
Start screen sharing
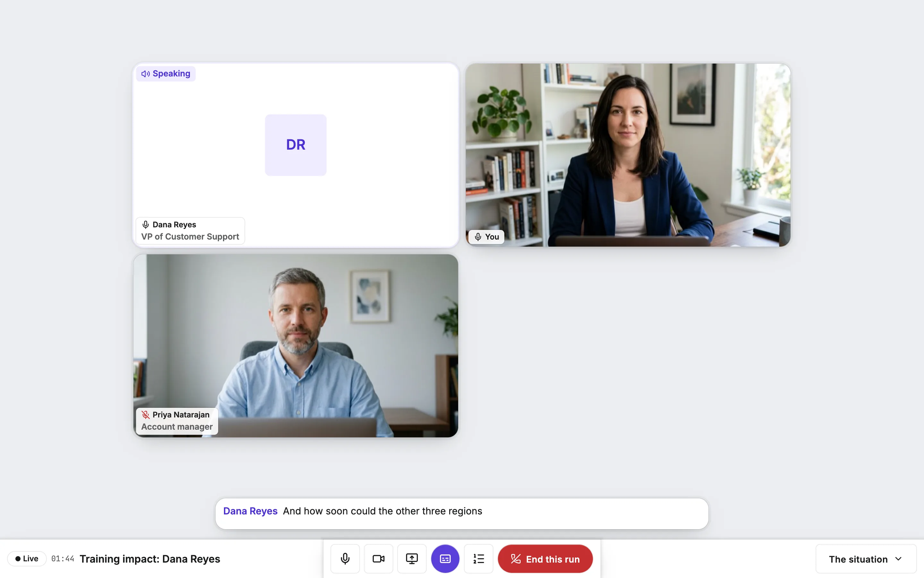tap(412, 558)
